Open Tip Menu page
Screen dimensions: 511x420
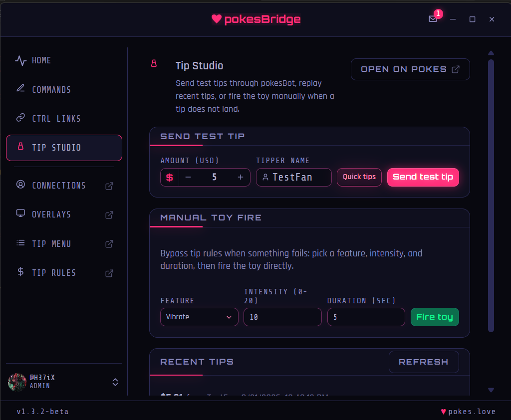(64, 244)
